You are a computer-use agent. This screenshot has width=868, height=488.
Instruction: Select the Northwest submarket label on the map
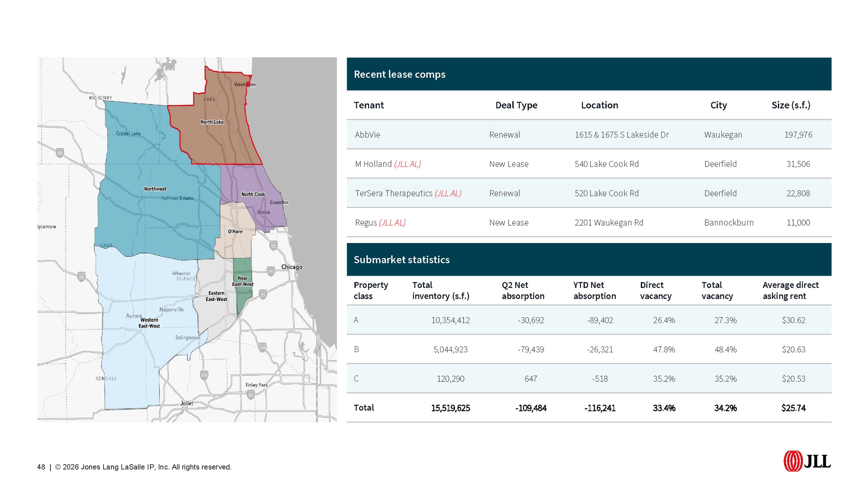point(155,189)
